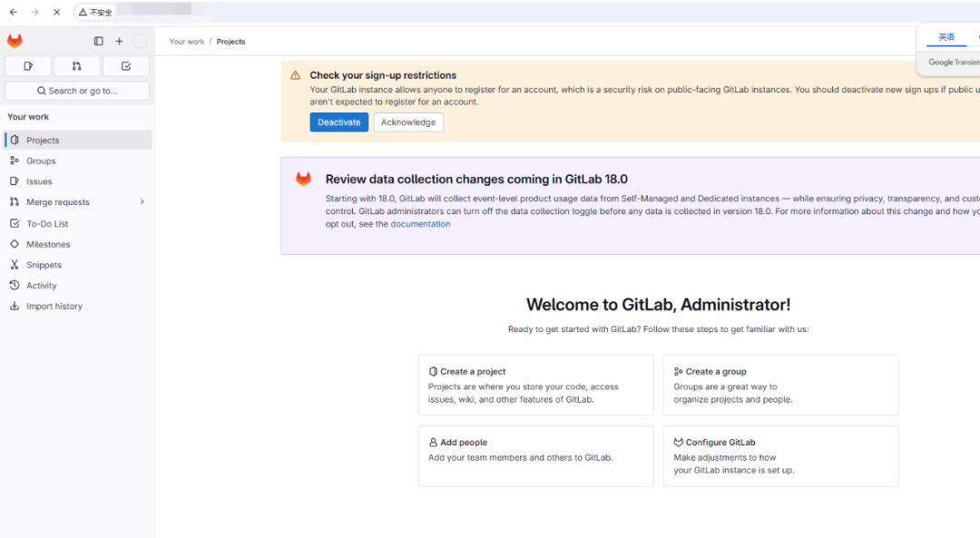Image resolution: width=980 pixels, height=538 pixels.
Task: Open the documentation link
Action: (420, 224)
